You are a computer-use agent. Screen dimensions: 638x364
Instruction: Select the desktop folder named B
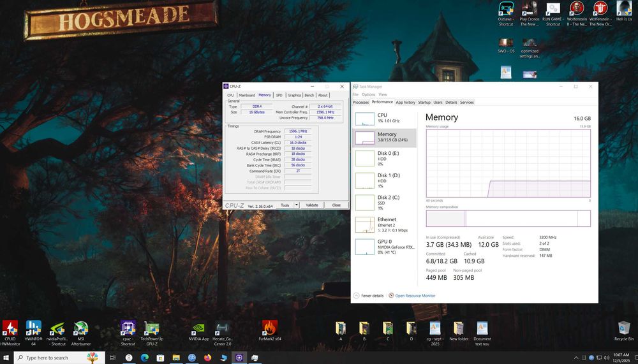364,331
